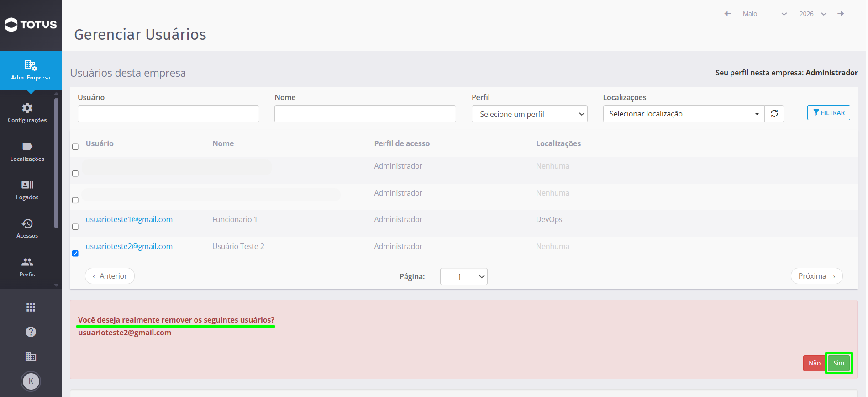The width and height of the screenshot is (868, 397).
Task: Open Perfis people icon
Action: pyautogui.click(x=27, y=262)
